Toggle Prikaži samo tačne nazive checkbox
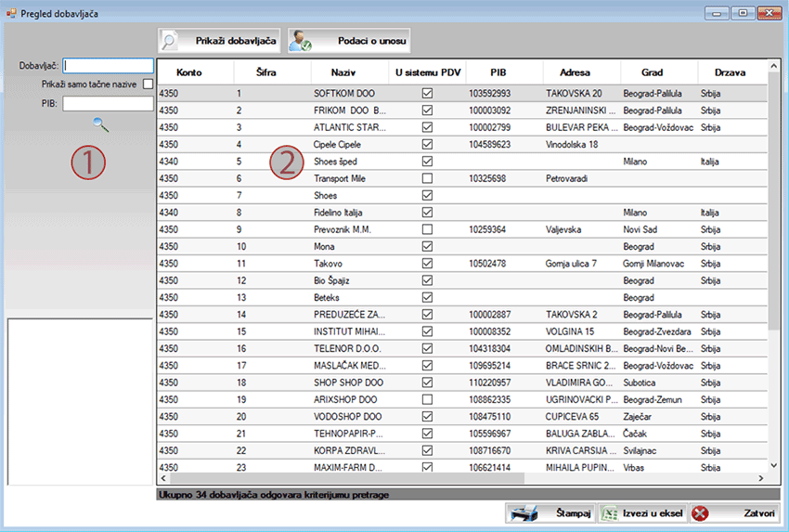Image resolution: width=789 pixels, height=532 pixels. coord(148,84)
